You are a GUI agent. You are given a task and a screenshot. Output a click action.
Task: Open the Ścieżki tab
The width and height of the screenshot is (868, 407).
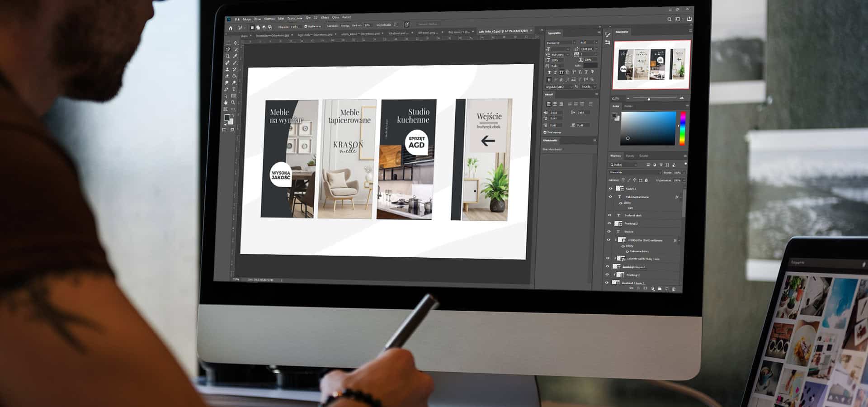(644, 156)
